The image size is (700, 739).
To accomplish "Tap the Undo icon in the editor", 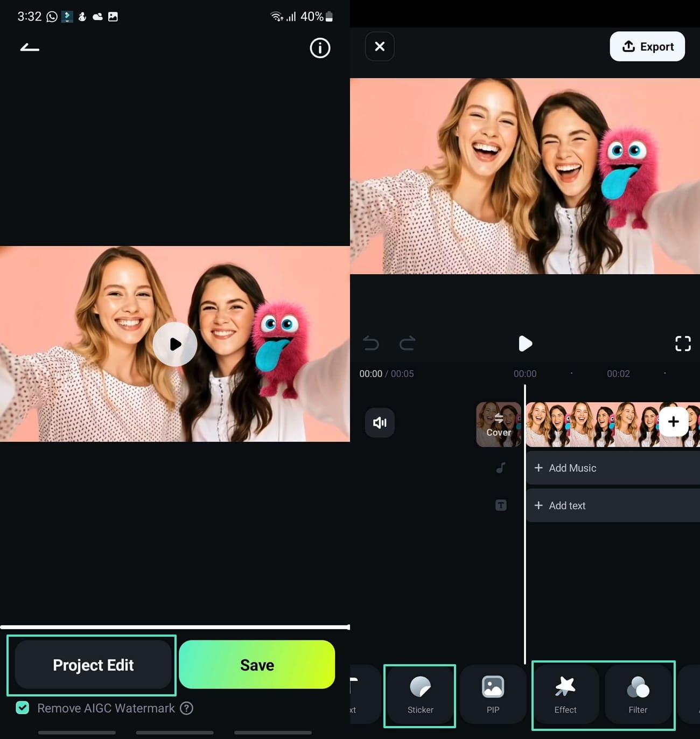I will 371,344.
